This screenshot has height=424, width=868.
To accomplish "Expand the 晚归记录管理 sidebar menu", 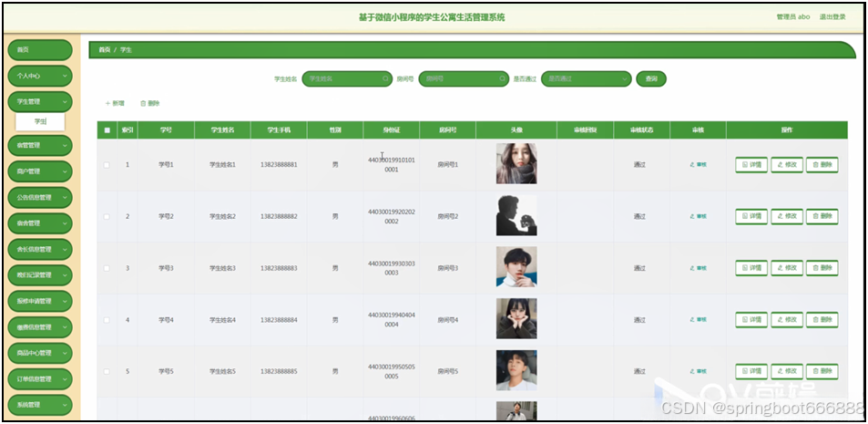I will click(x=40, y=274).
